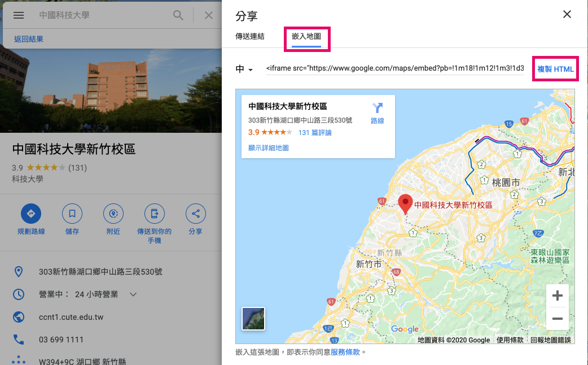Click the address location pin icon
The image size is (588, 365).
pyautogui.click(x=19, y=272)
